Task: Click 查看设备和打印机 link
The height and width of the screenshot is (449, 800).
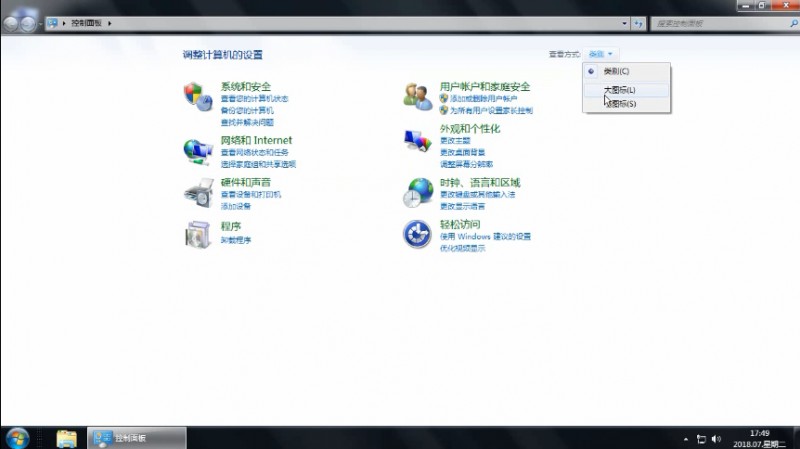Action: pos(251,194)
